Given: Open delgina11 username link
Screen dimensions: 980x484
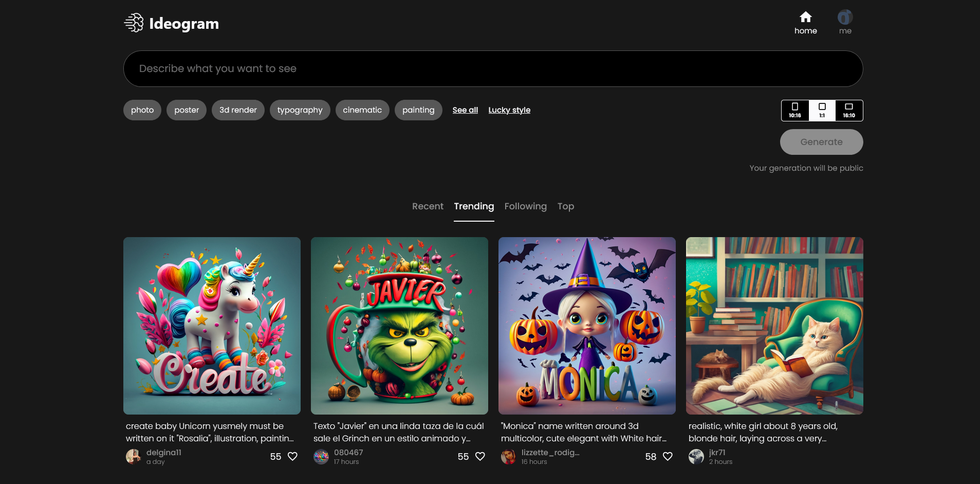Looking at the screenshot, I should point(164,453).
